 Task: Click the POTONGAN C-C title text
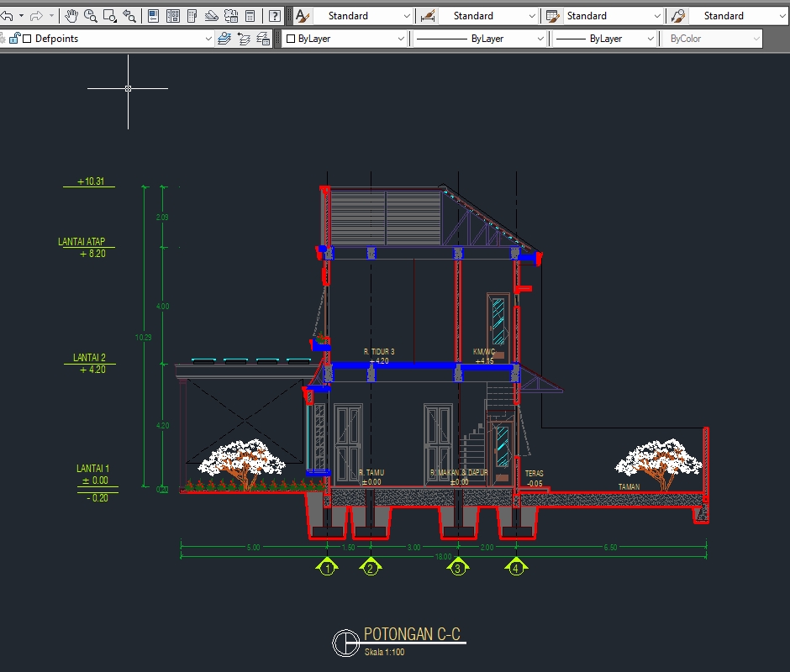(412, 634)
